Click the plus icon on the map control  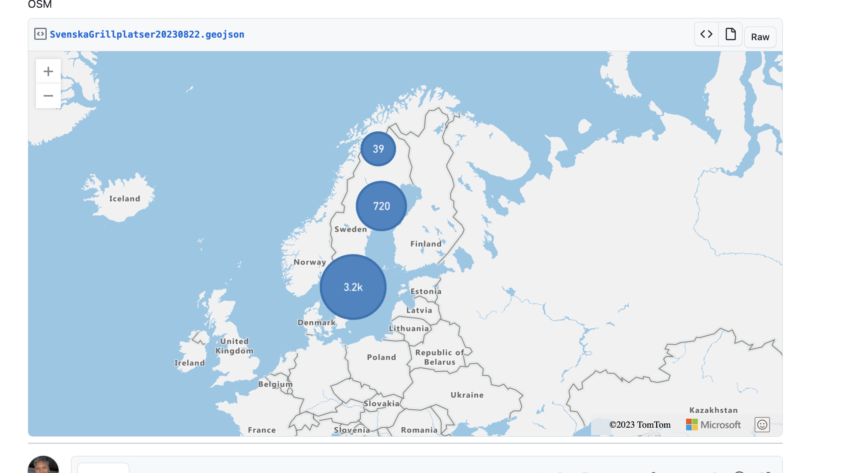pyautogui.click(x=48, y=71)
